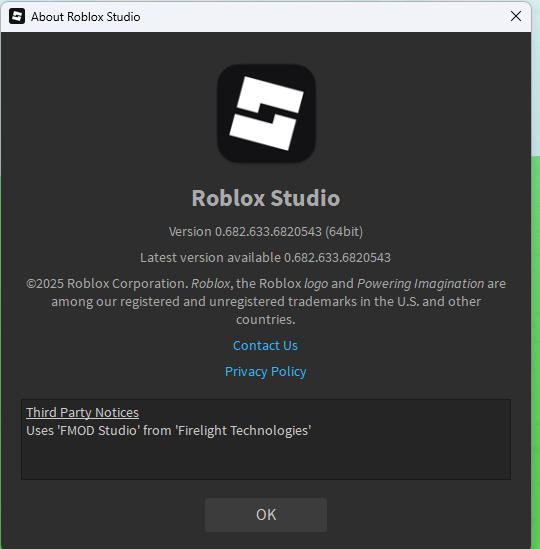Click the OK button

pos(266,515)
